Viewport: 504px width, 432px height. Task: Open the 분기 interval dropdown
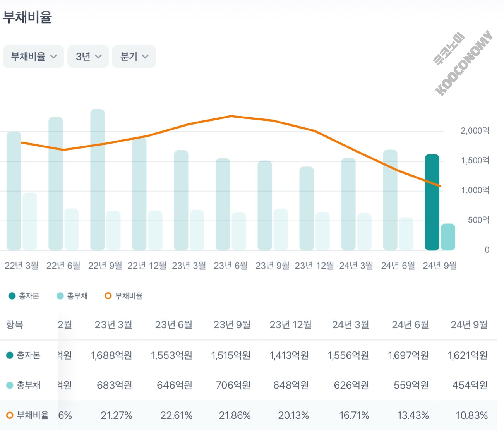click(134, 57)
